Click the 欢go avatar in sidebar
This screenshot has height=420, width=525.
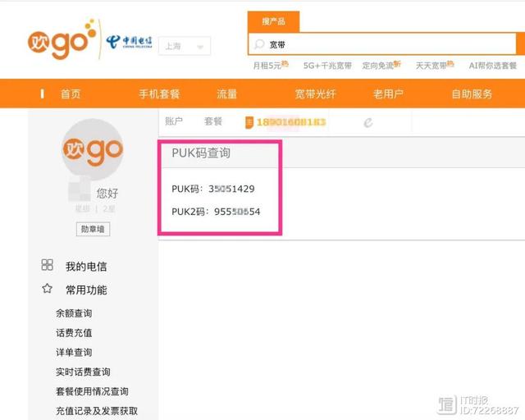[93, 150]
